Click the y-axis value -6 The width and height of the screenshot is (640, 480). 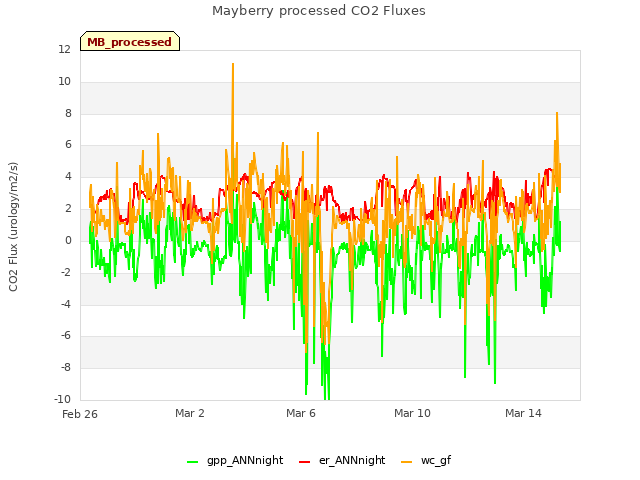(66, 336)
